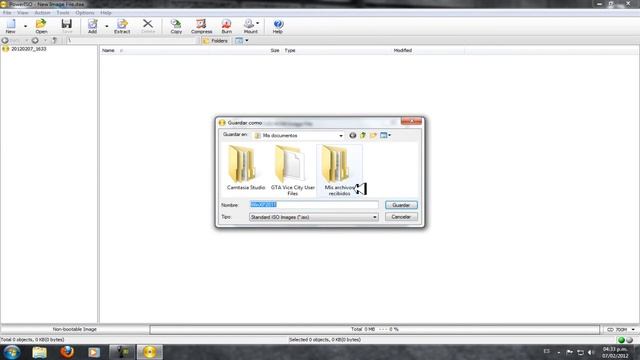Click the Open toolbar icon in PowerISO
Viewport: 640px width, 360px height.
point(41,26)
